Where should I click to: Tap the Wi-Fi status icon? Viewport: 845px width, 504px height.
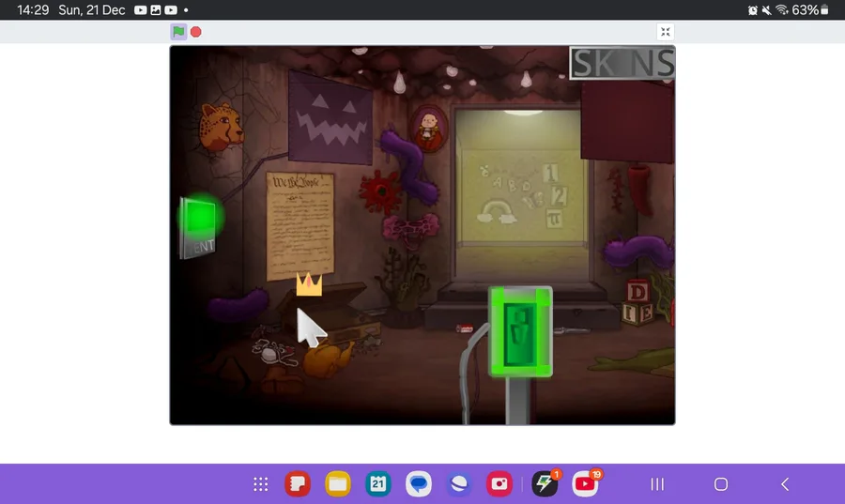(x=781, y=9)
